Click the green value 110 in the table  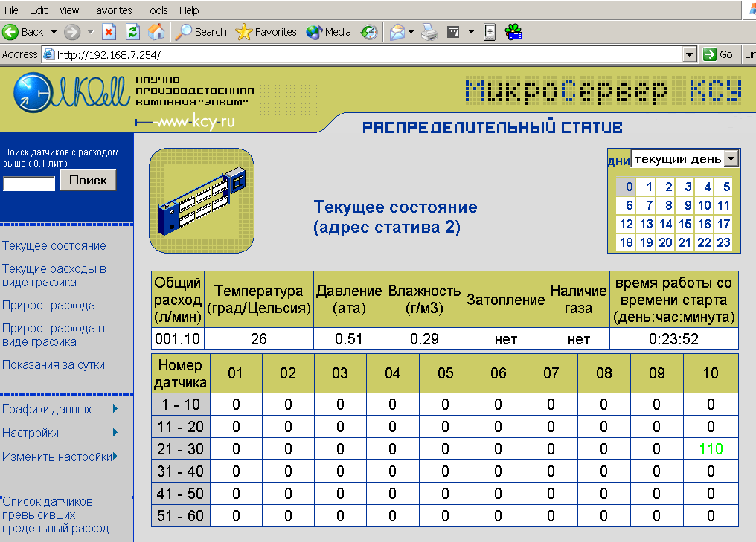[x=711, y=449]
